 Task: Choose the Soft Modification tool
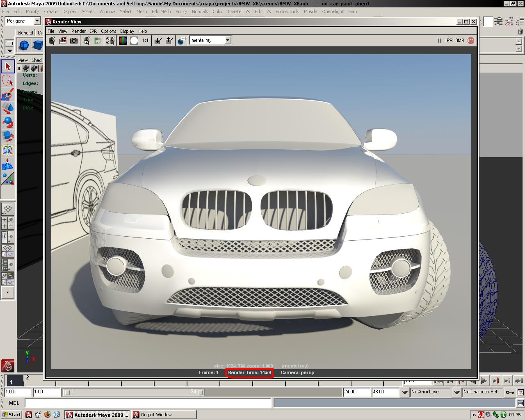click(8, 164)
